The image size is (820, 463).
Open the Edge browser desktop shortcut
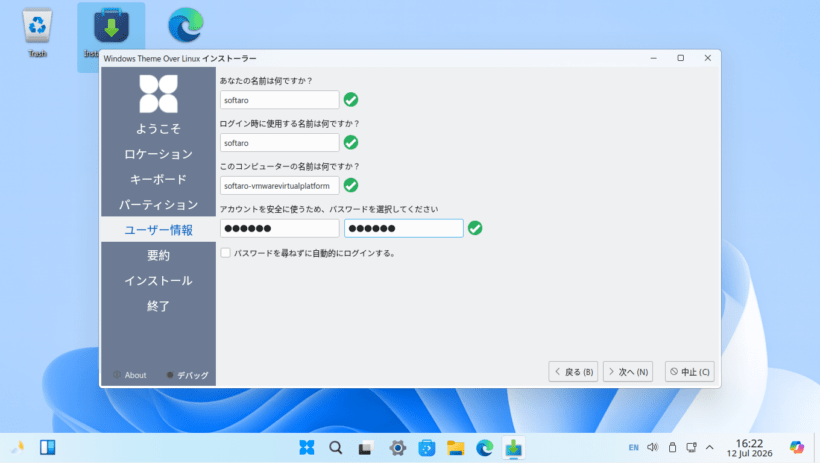pos(186,25)
